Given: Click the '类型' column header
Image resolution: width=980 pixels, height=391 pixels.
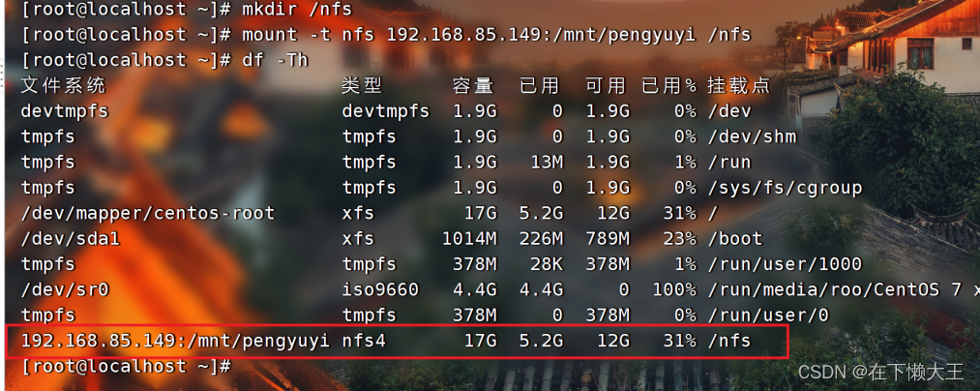Looking at the screenshot, I should [362, 86].
